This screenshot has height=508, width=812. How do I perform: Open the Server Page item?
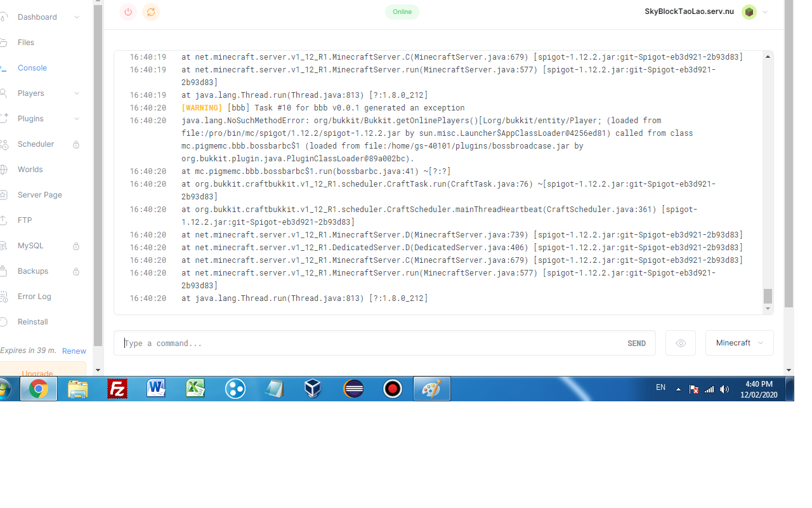[x=40, y=195]
